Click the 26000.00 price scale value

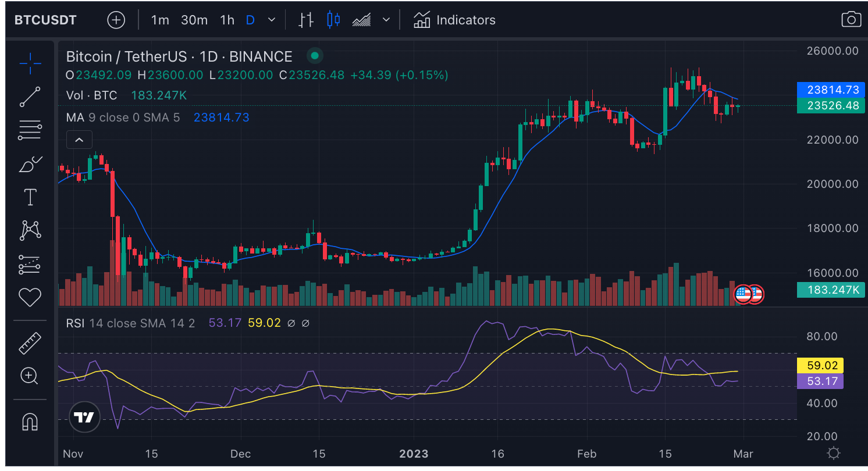pos(833,51)
